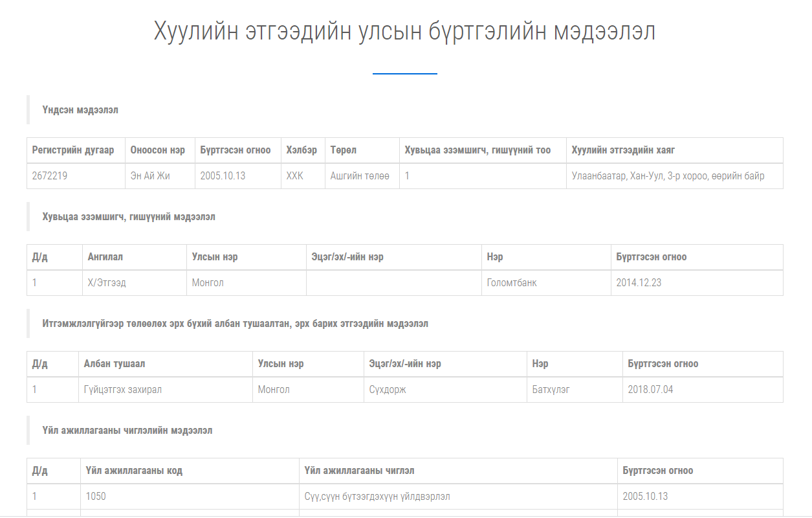
Task: Click the Албан тушаал column header
Action: pyautogui.click(x=115, y=364)
